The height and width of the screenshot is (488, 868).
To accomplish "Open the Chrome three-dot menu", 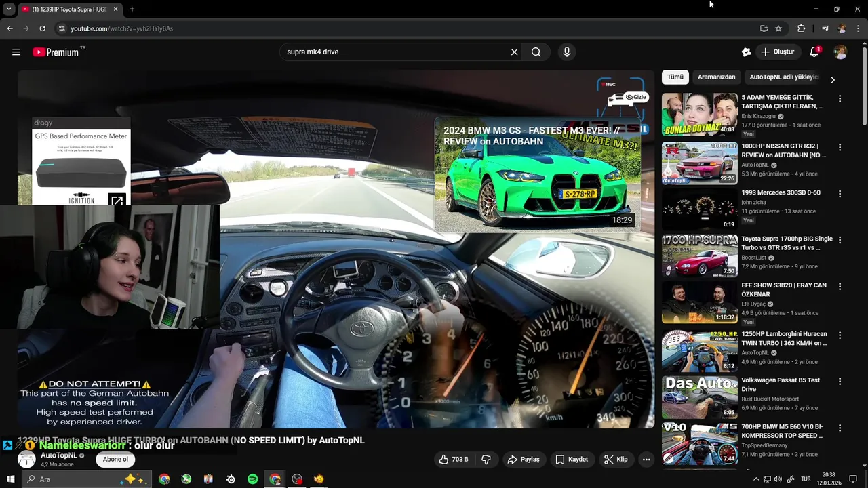I will coord(859,28).
